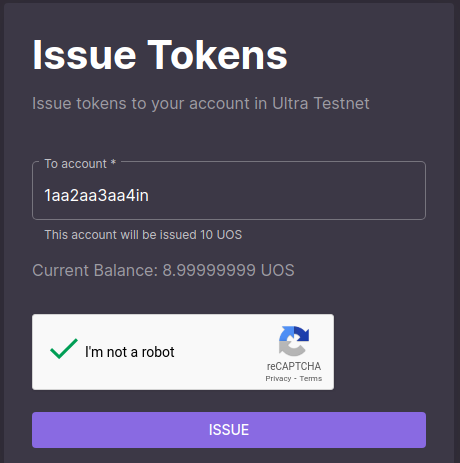Click the I'm not a robot label
This screenshot has height=463, width=460.
tap(130, 352)
